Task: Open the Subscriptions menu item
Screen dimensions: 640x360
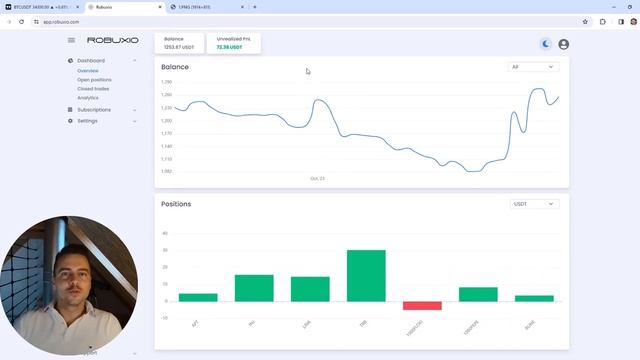Action: pyautogui.click(x=94, y=110)
